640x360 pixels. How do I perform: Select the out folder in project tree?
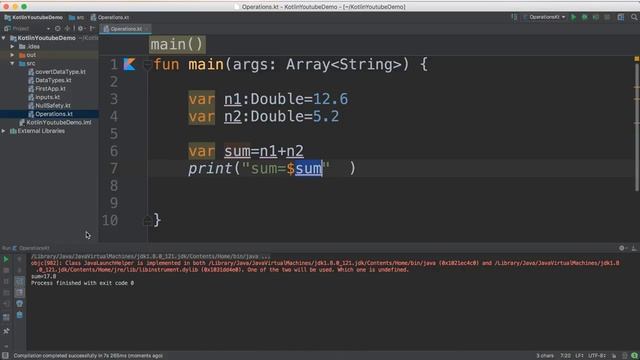pyautogui.click(x=28, y=55)
